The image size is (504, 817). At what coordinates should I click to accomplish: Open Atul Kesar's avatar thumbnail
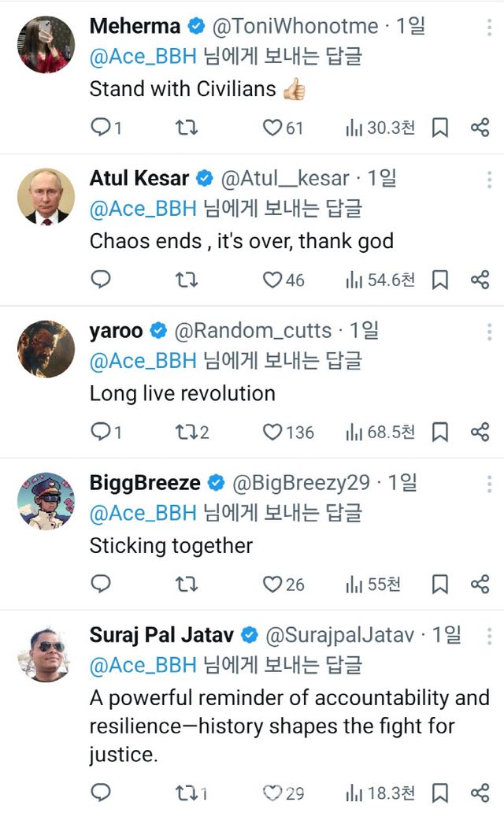(x=46, y=196)
